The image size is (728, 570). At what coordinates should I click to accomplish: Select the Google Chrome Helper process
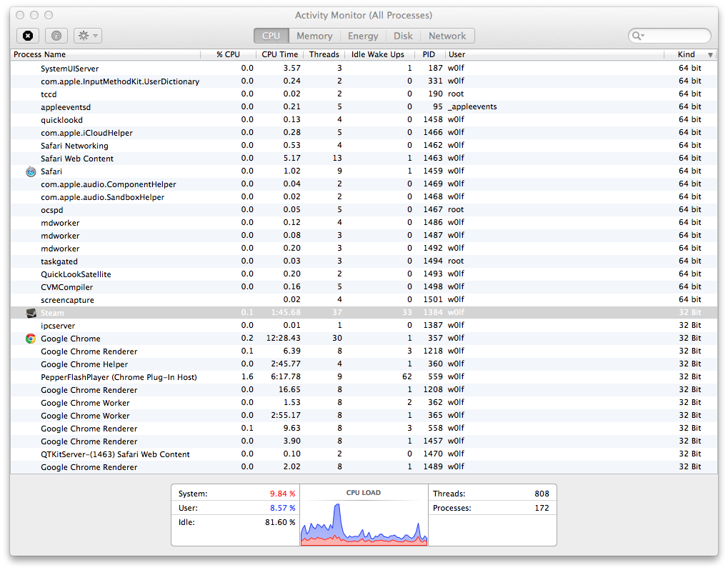(364, 364)
